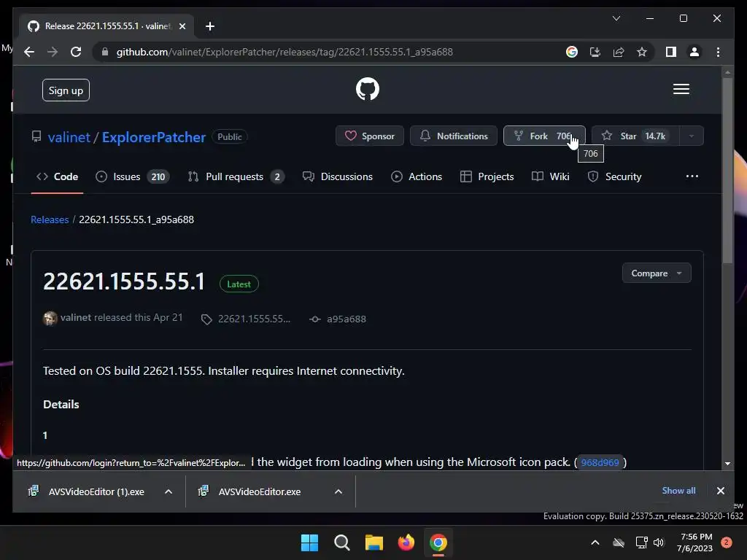
Task: Click the Releases breadcrumb link
Action: pyautogui.click(x=50, y=219)
